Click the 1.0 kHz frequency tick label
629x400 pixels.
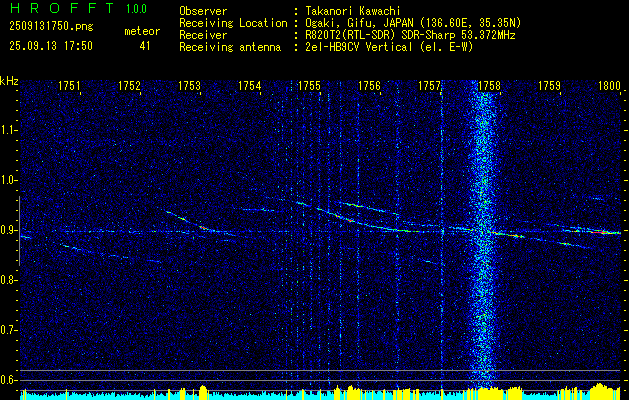(x=8, y=180)
